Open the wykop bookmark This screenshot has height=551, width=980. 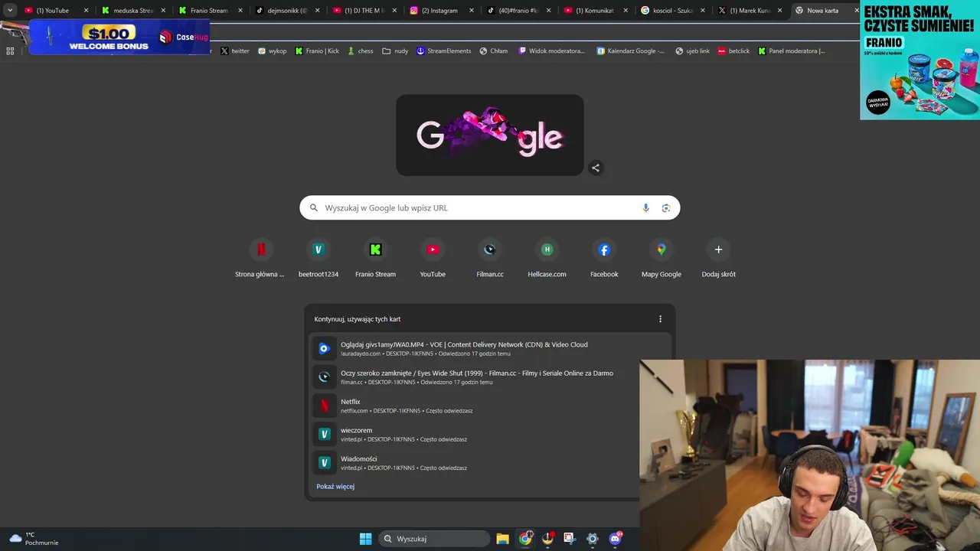coord(272,51)
